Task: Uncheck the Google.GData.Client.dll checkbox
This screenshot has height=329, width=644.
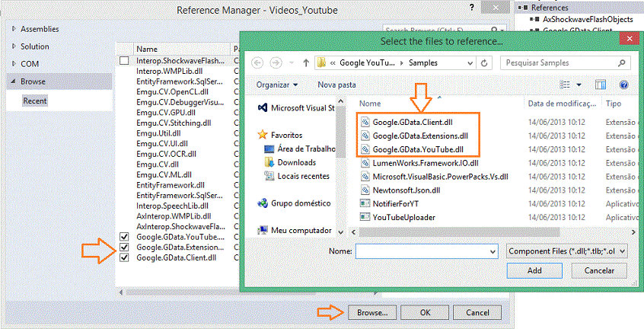Action: [x=124, y=257]
